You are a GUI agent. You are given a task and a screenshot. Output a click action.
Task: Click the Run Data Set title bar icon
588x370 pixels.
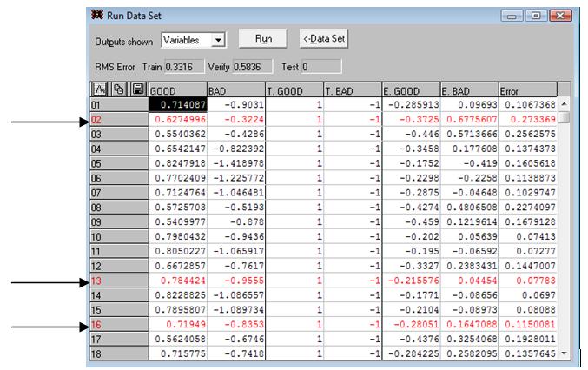tap(97, 15)
